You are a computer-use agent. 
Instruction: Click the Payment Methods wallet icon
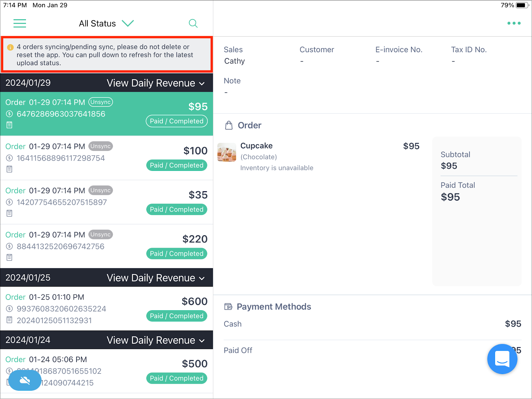(228, 307)
